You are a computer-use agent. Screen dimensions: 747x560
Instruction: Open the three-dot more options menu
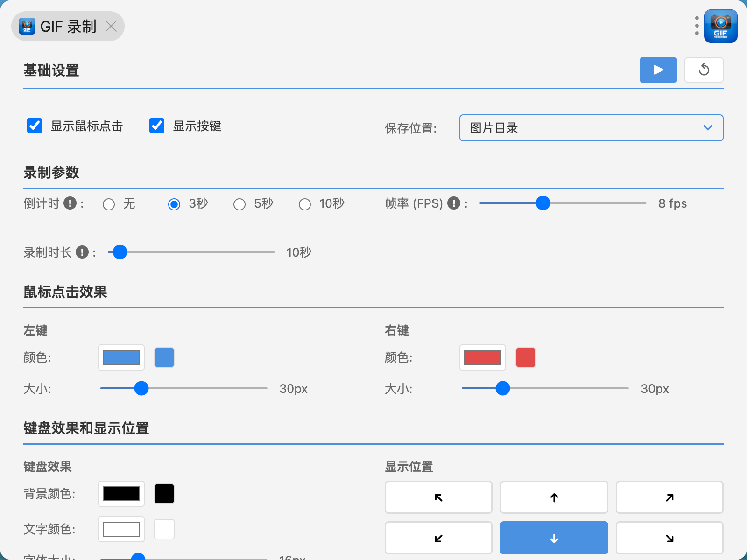click(697, 26)
